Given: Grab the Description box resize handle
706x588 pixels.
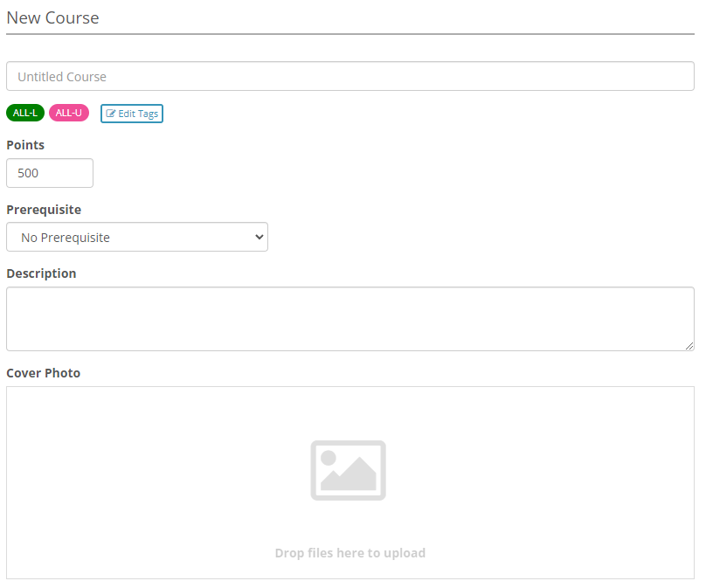Looking at the screenshot, I should click(x=689, y=346).
